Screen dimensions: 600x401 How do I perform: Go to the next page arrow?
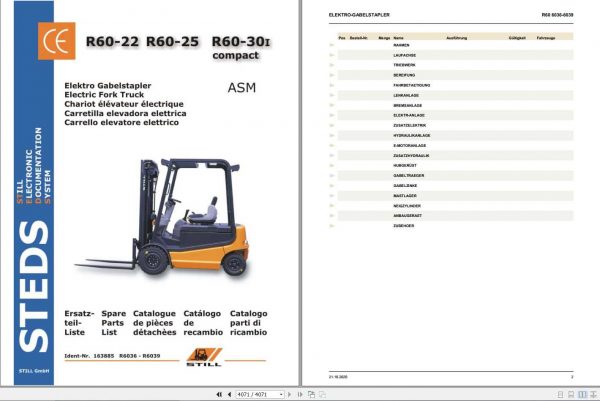289,394
